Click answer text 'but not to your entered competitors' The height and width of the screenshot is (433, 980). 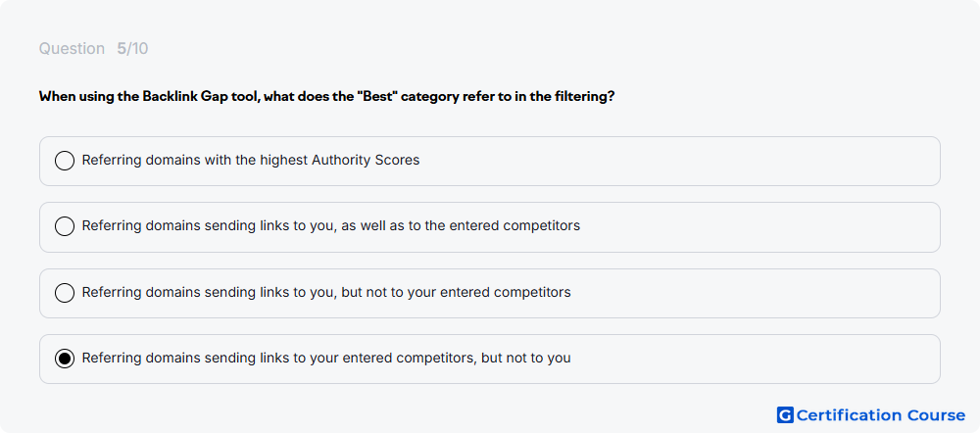pos(456,292)
